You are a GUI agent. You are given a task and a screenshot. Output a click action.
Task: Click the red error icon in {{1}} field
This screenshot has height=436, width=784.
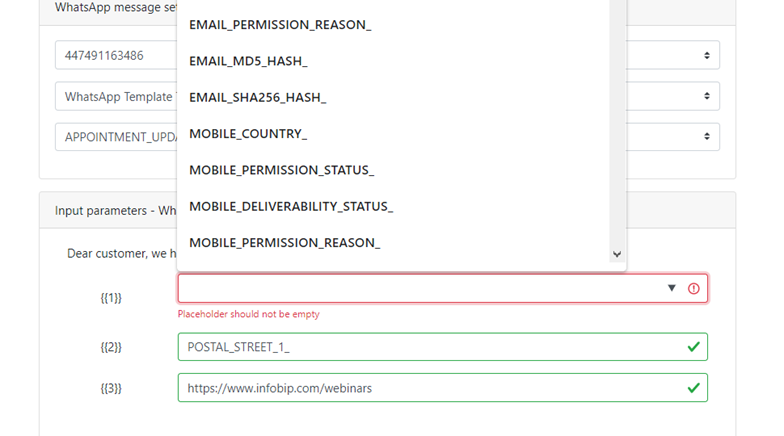point(694,288)
